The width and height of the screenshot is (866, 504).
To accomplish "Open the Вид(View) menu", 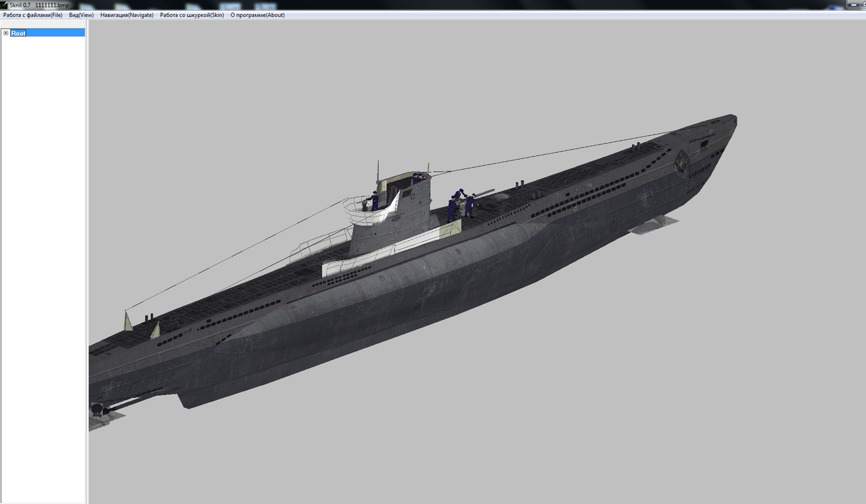I will 81,15.
